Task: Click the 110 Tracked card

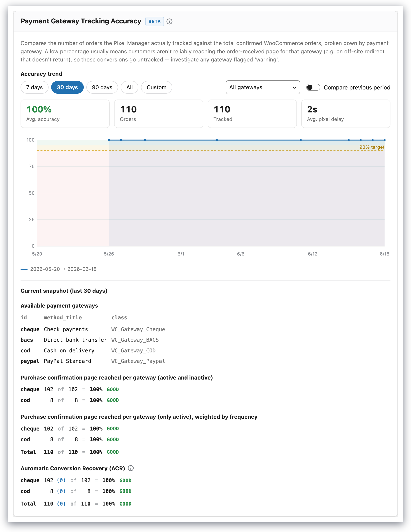Action: click(252, 114)
